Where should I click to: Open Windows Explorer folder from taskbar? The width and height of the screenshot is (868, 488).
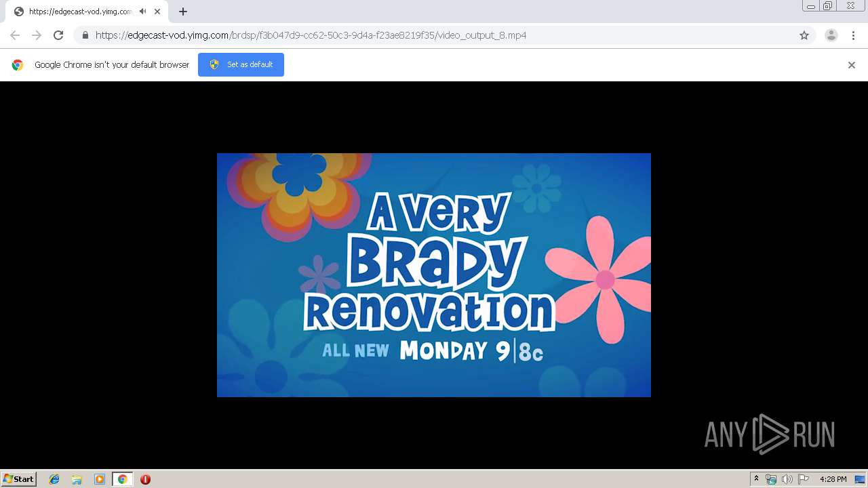tap(77, 479)
